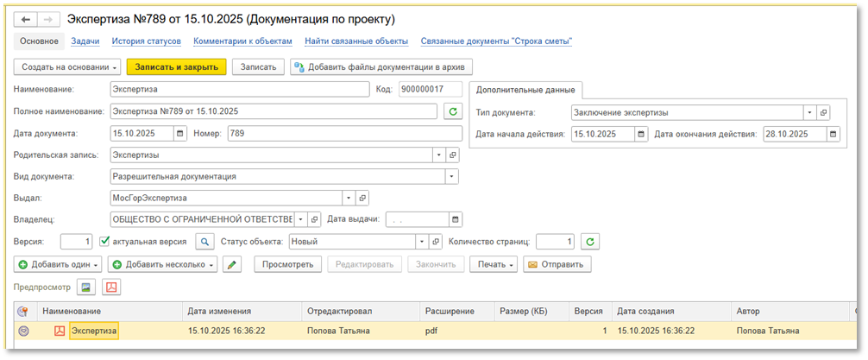Click the back navigation arrow
Image resolution: width=868 pixels, height=360 pixels.
[x=25, y=18]
